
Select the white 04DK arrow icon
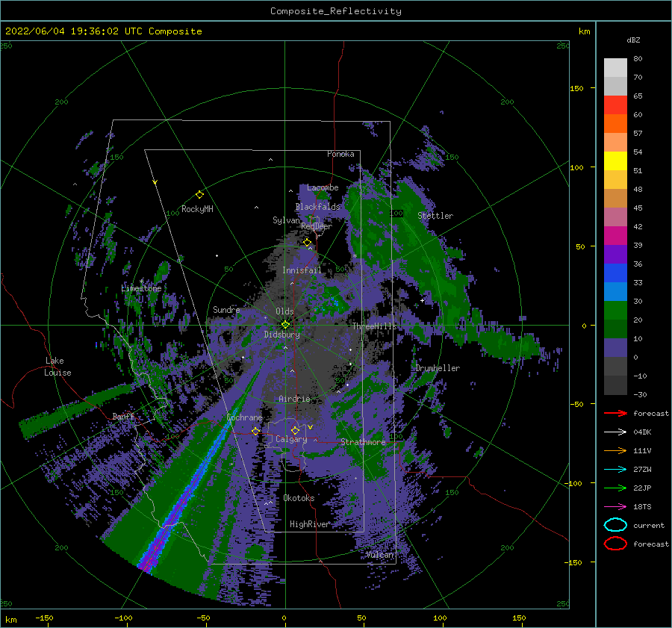point(615,432)
